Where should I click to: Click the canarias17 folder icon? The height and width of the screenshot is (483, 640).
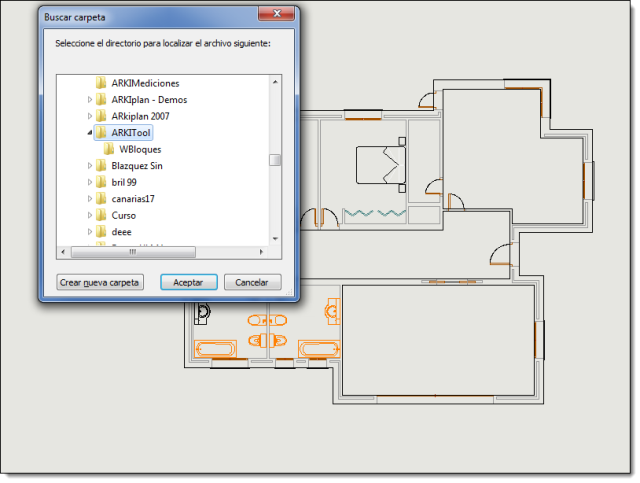[x=101, y=198]
